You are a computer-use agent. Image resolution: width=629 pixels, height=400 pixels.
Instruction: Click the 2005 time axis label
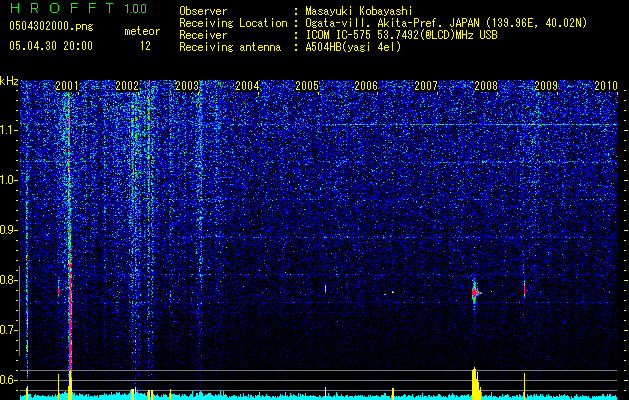pyautogui.click(x=307, y=85)
